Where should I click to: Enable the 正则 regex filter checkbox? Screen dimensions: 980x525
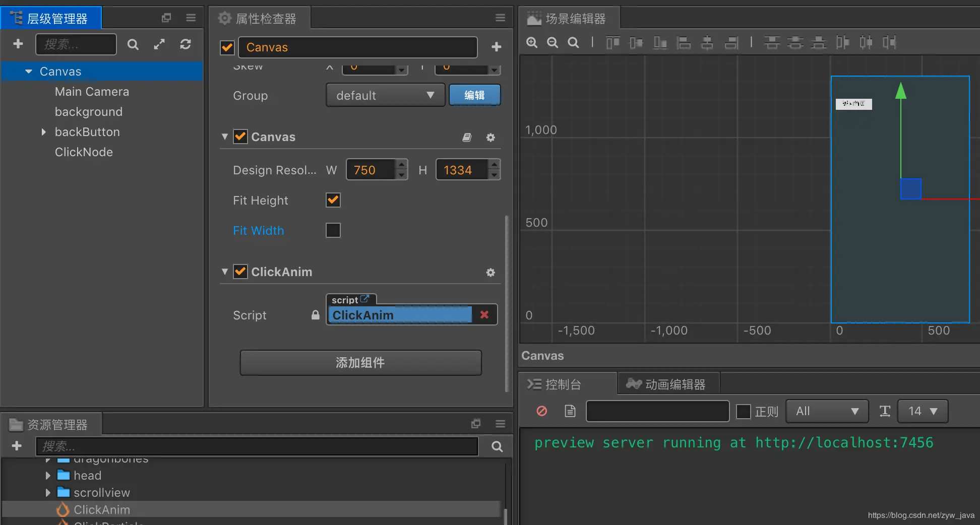(744, 412)
